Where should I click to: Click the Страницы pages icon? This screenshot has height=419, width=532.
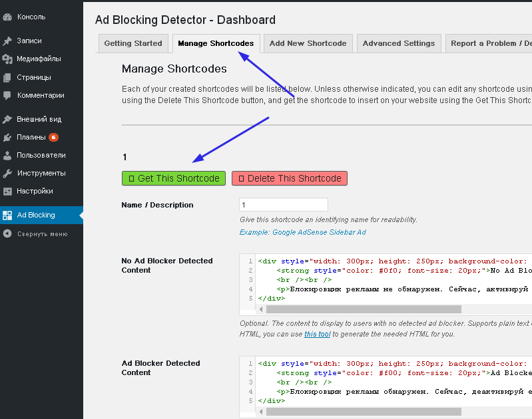pos(7,77)
